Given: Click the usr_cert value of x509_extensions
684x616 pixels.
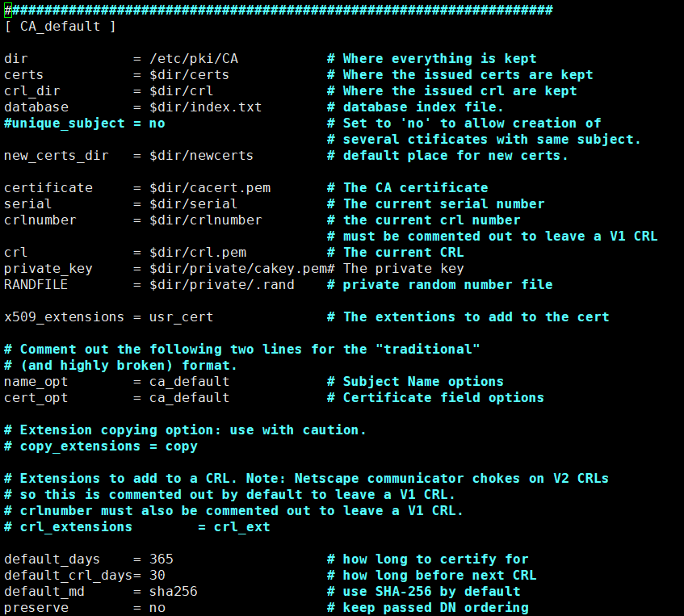Looking at the screenshot, I should pyautogui.click(x=181, y=317).
